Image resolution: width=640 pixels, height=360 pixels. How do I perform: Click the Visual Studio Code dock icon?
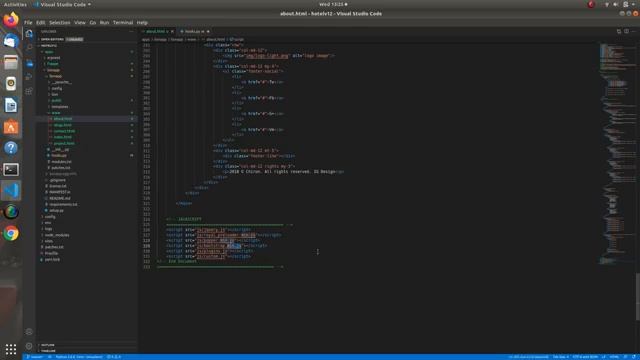pos(11,191)
